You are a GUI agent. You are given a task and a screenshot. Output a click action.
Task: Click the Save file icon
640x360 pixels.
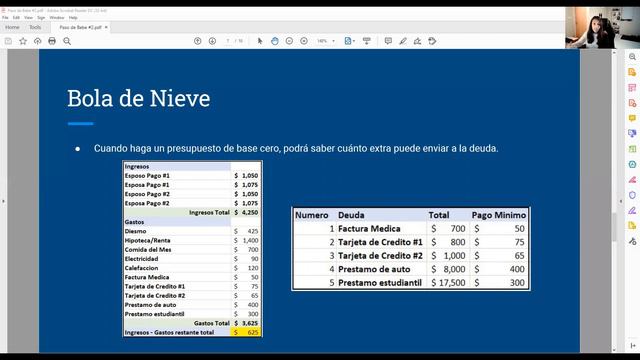pos(8,41)
